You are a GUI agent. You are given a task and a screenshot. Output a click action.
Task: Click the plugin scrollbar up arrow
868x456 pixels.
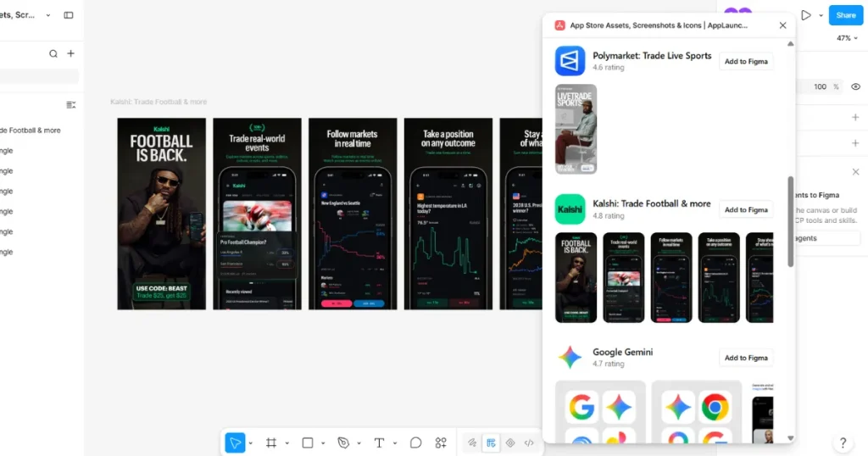click(791, 44)
